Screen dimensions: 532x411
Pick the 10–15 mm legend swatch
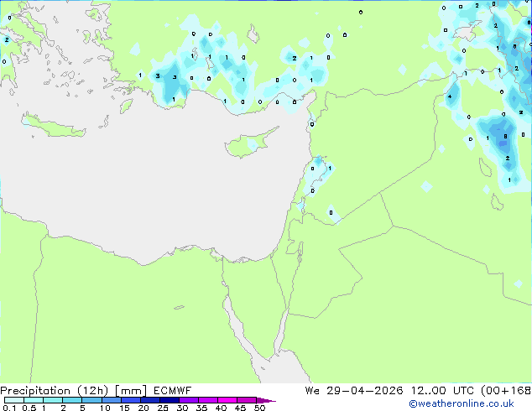(x=111, y=400)
